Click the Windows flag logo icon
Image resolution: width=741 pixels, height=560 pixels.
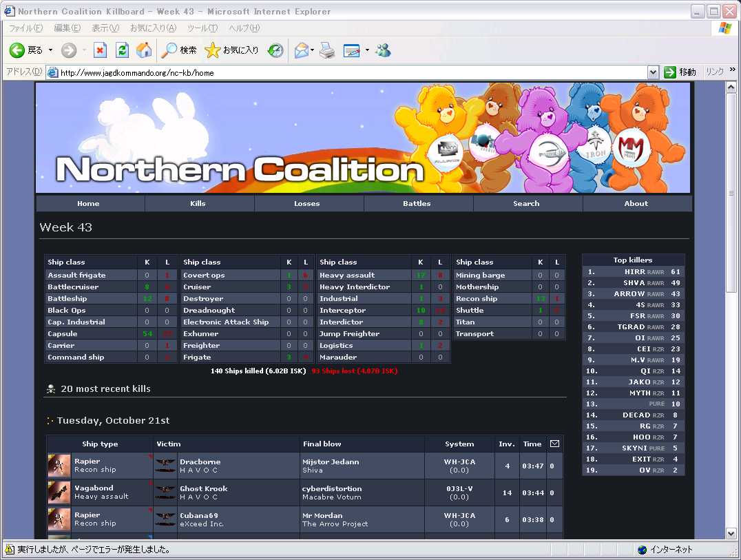(x=725, y=28)
